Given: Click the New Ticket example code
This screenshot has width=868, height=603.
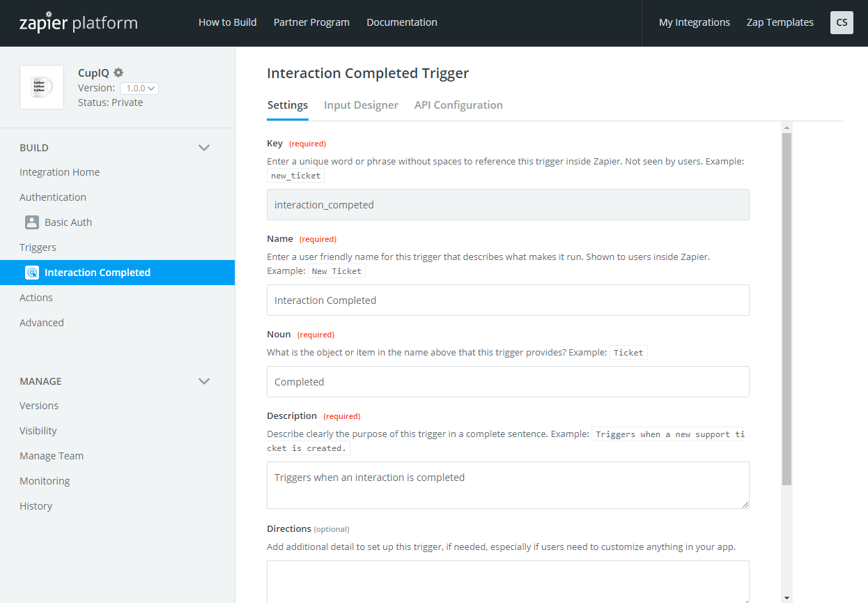Looking at the screenshot, I should tap(336, 271).
